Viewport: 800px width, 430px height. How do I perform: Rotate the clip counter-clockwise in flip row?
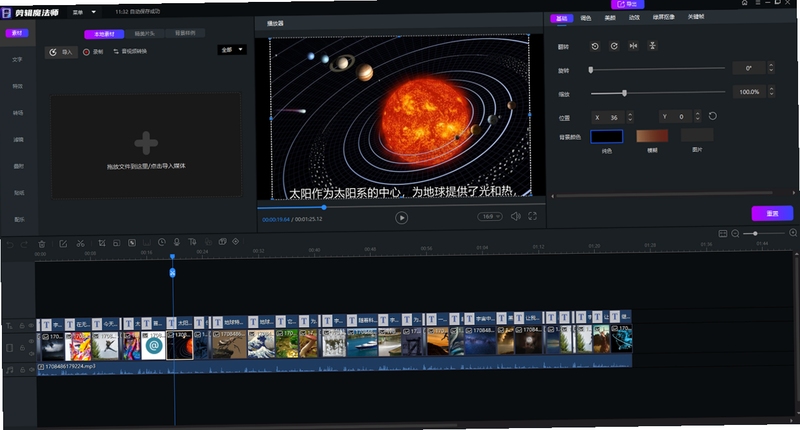[x=595, y=46]
